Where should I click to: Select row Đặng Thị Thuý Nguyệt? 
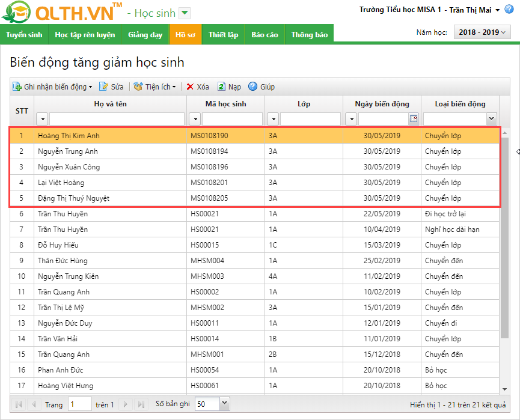coord(254,198)
